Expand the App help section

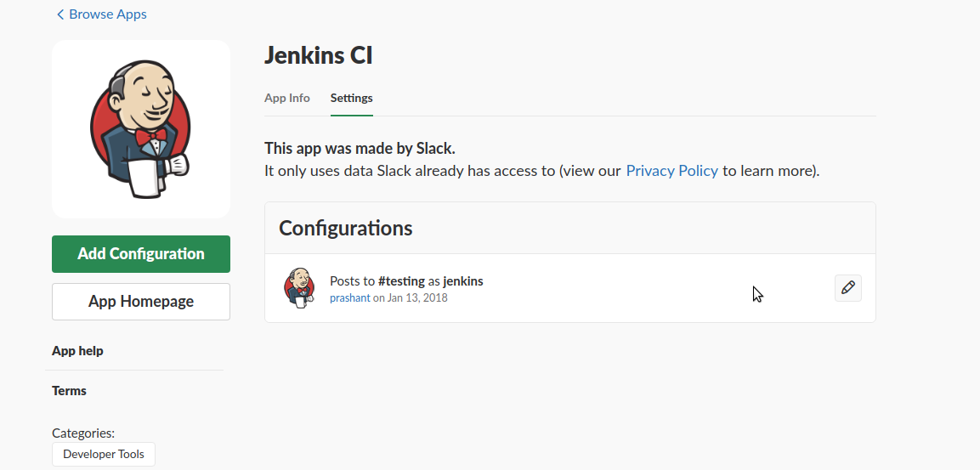click(x=77, y=351)
